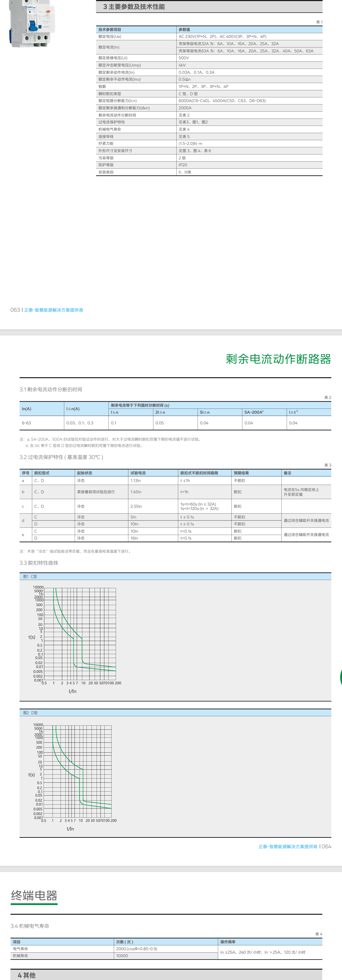Click the '16In' test current cell
This screenshot has width=342, height=980.
134,538
